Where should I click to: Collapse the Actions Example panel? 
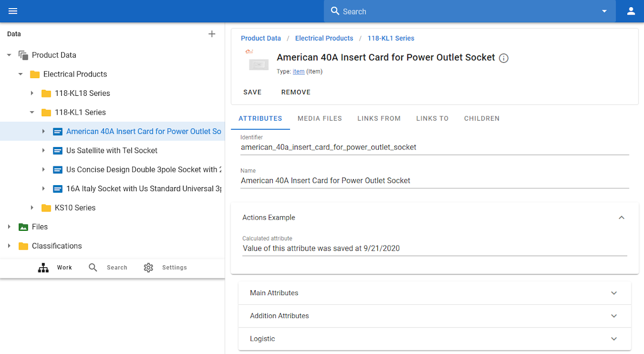click(621, 218)
